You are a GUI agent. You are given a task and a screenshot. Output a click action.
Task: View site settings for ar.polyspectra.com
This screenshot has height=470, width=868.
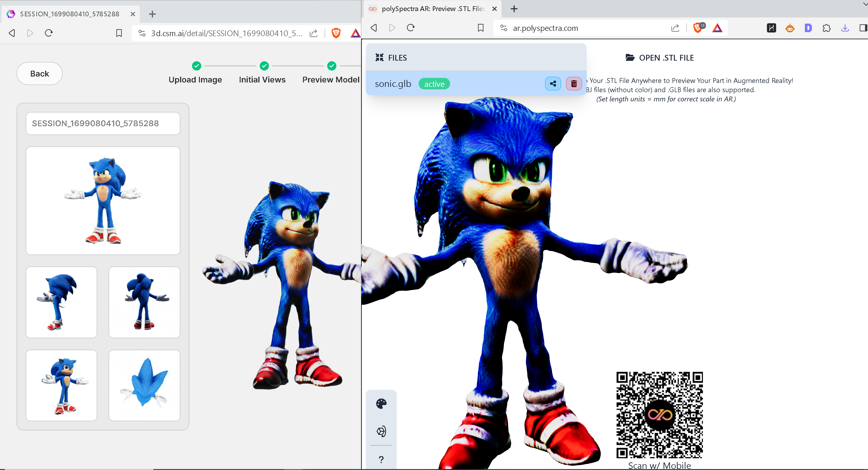pos(503,28)
